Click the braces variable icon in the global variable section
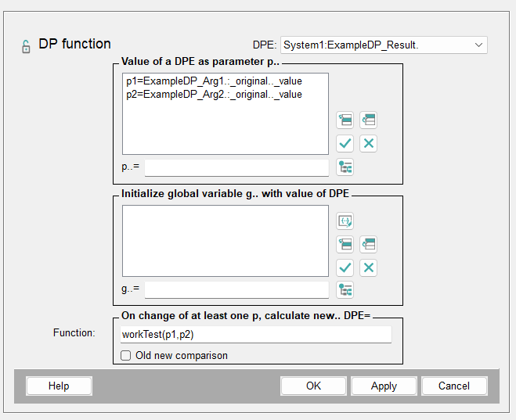This screenshot has width=516, height=420. [x=345, y=221]
